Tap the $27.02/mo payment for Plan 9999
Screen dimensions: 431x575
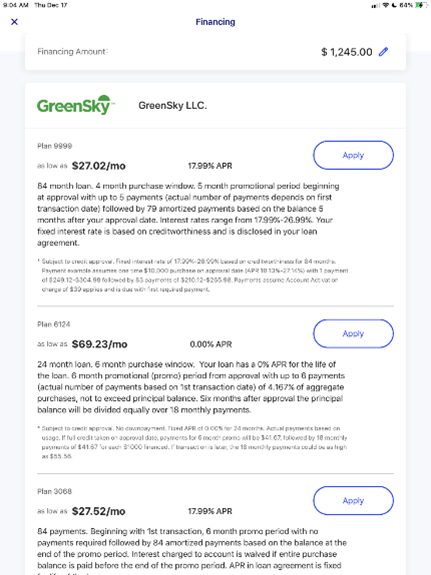(99, 166)
